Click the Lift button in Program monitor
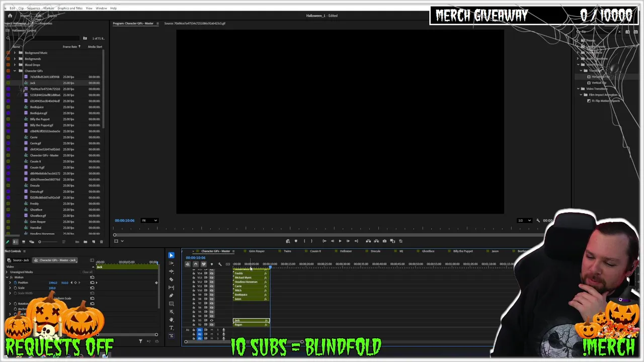 [x=368, y=241]
